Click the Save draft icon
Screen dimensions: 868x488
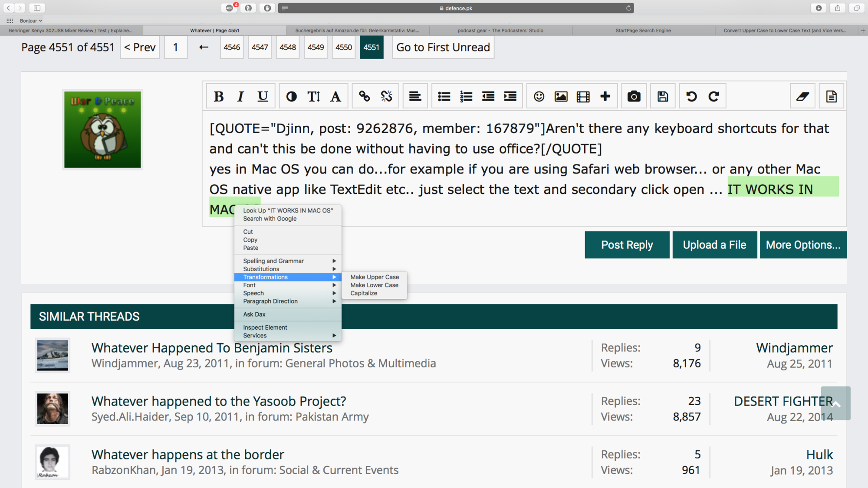pos(662,97)
